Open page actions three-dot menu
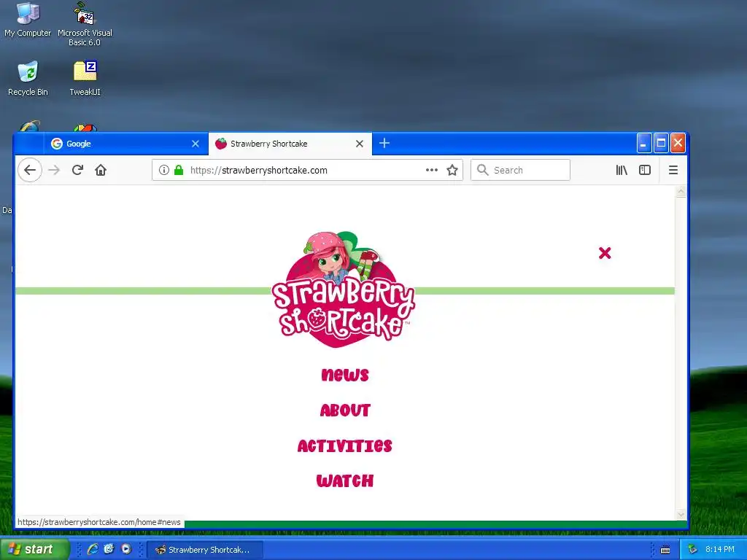Image resolution: width=747 pixels, height=560 pixels. [432, 170]
